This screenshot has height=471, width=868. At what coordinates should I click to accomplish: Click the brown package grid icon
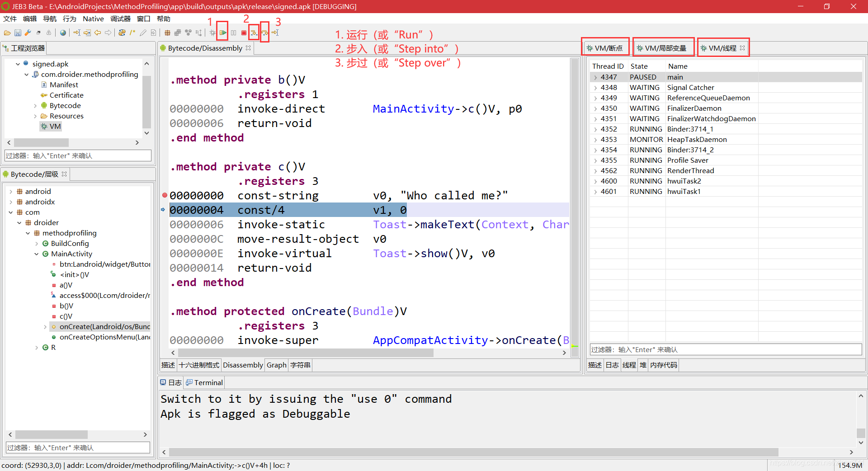pyautogui.click(x=167, y=33)
